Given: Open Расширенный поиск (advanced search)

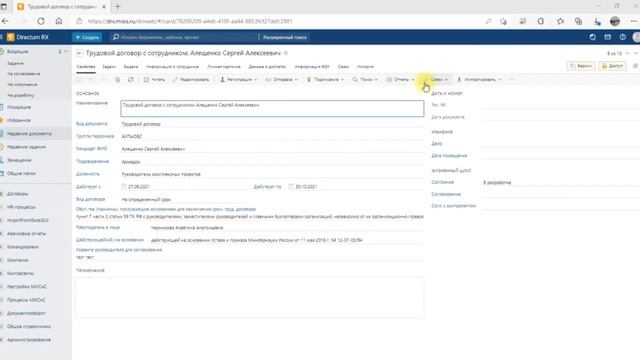Looking at the screenshot, I should (x=284, y=37).
